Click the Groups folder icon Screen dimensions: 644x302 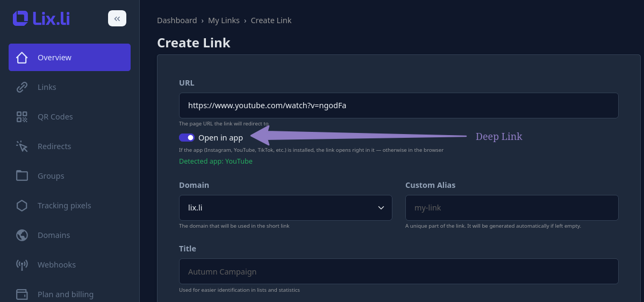(x=22, y=176)
